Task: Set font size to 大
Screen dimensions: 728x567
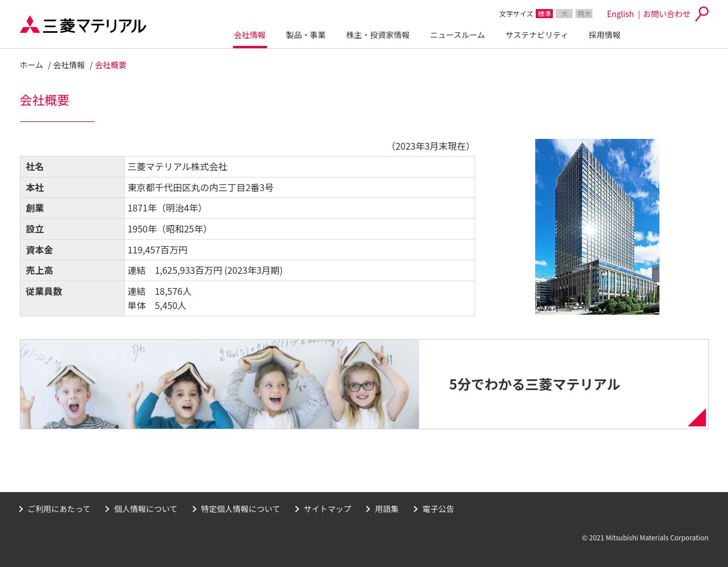Action: click(564, 14)
